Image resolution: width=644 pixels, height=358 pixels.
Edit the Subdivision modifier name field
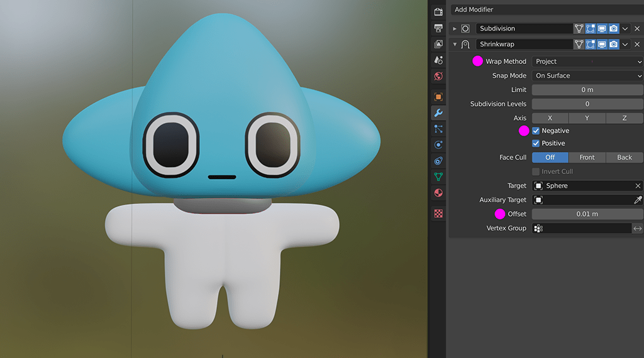coord(524,28)
